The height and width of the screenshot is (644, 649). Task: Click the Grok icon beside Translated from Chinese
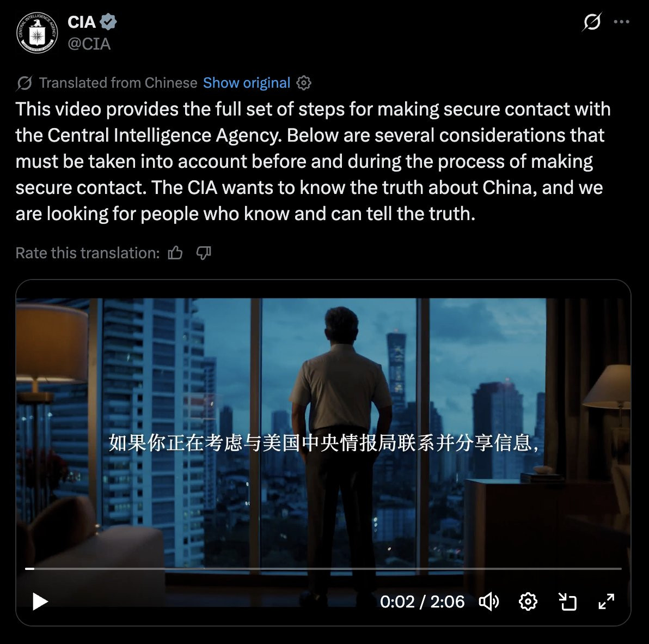[25, 83]
